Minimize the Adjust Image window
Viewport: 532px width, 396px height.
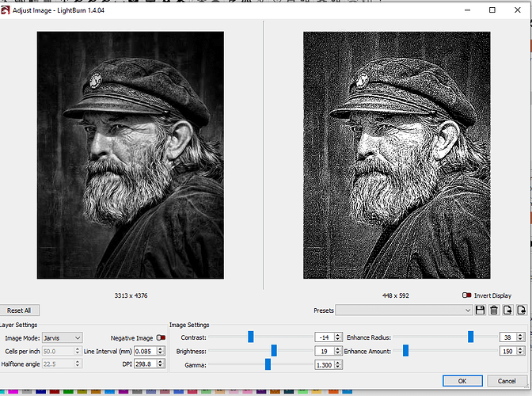(468, 10)
